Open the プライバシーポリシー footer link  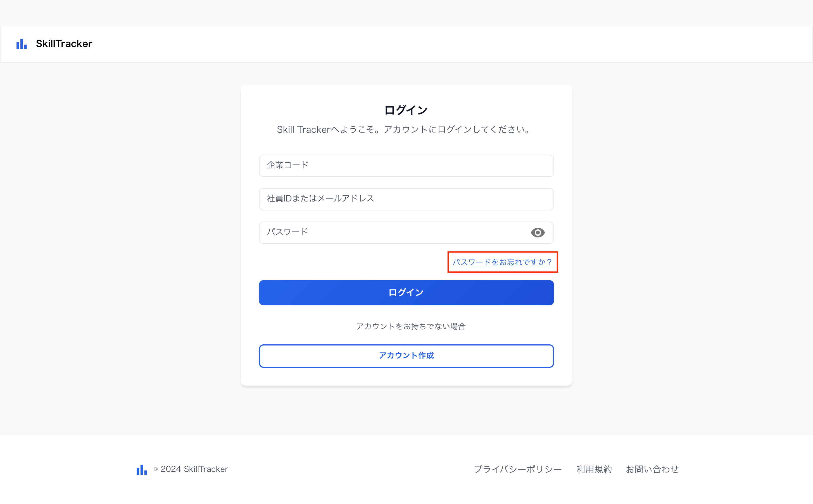pos(517,469)
